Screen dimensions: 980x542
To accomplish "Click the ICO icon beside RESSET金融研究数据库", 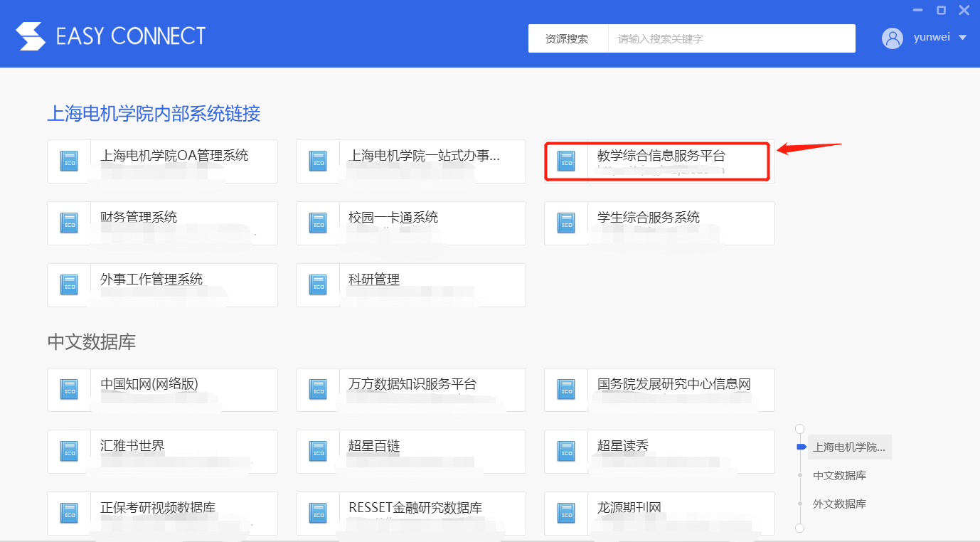I will 317,513.
